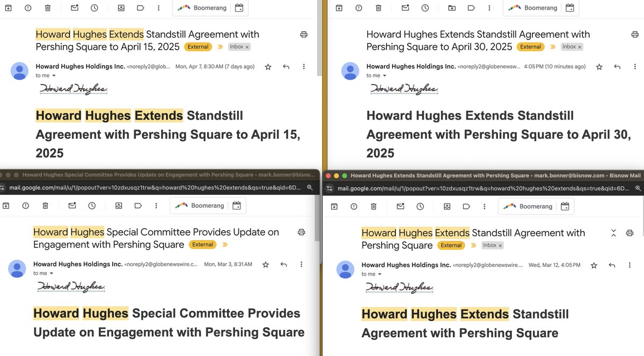Click Boomerang button in Special Committee window
644x356 pixels.
(199, 206)
